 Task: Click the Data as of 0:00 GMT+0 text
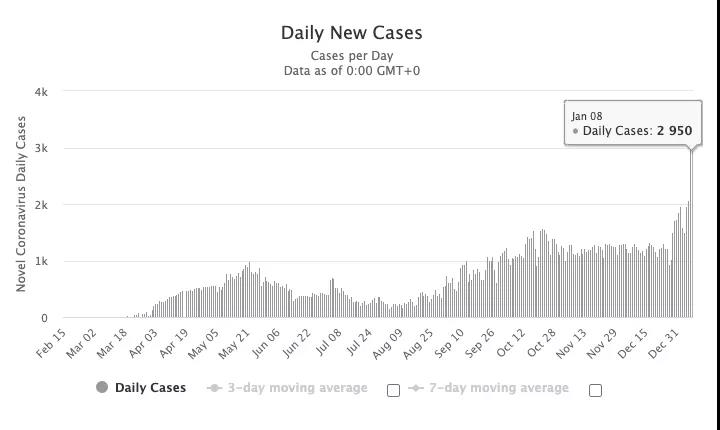point(352,71)
